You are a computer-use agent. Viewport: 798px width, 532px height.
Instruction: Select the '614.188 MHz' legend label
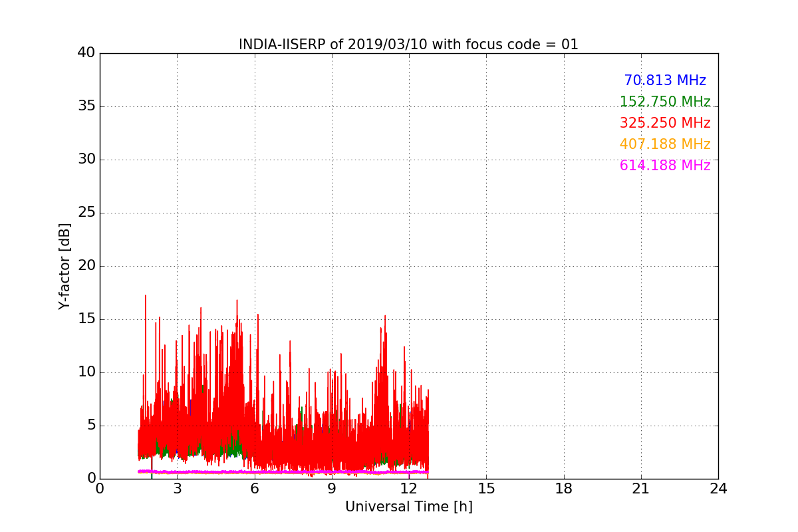tap(665, 166)
